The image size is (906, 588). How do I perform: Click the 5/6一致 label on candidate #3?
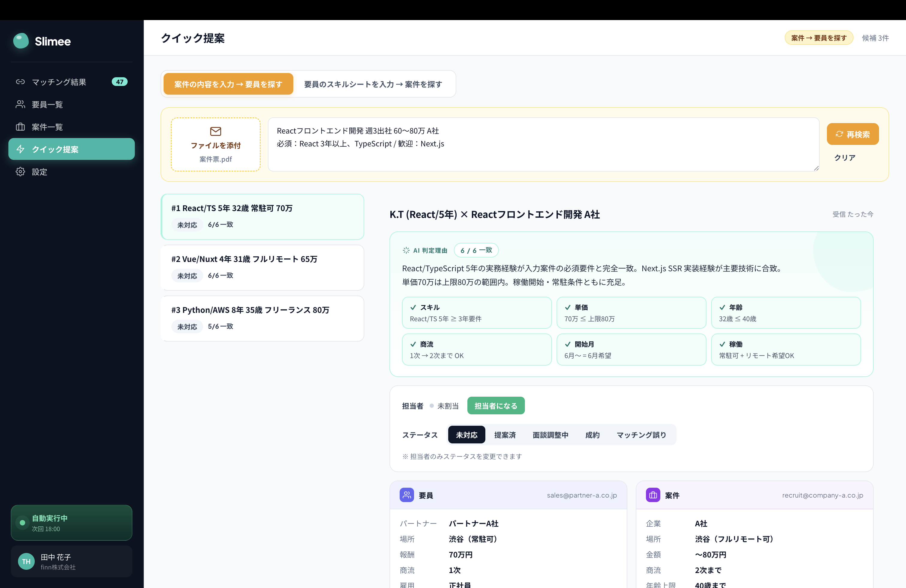[221, 326]
